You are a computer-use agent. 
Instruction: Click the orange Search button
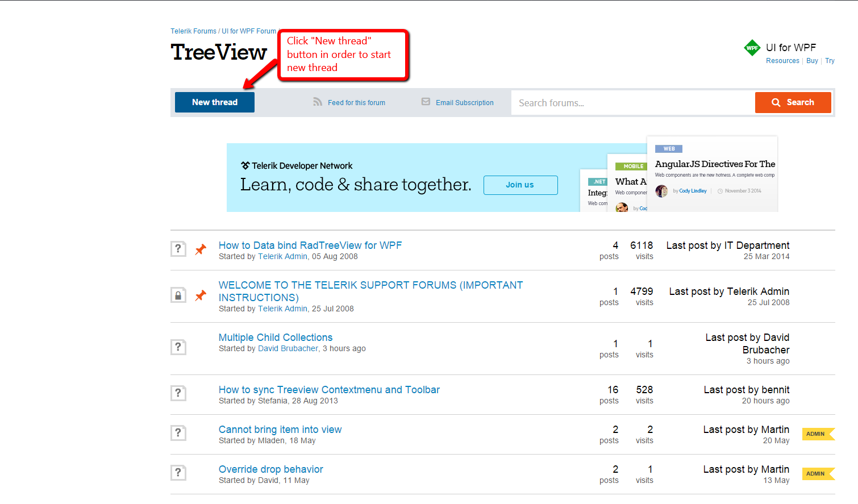click(x=793, y=102)
